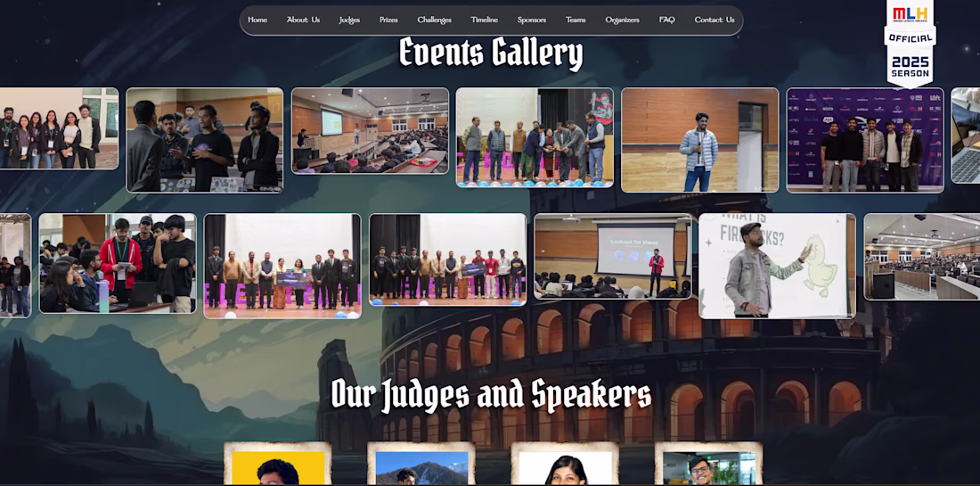View photo of 'Lookout for these' presentation

[613, 257]
